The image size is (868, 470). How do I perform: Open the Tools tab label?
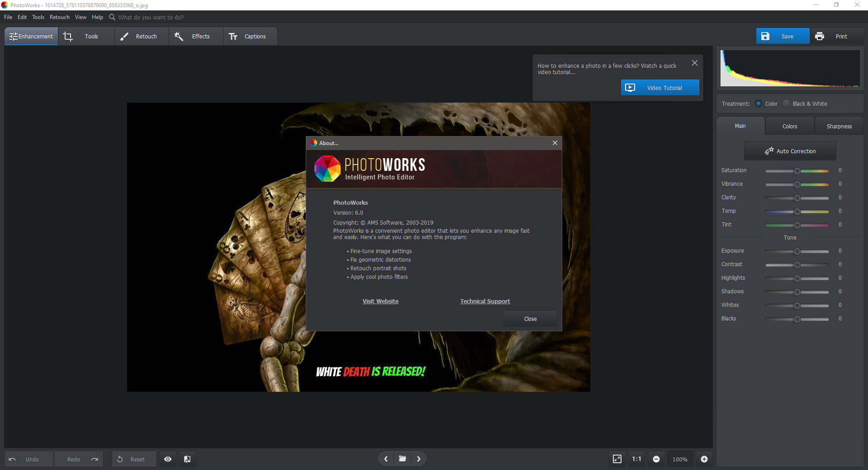pyautogui.click(x=91, y=37)
